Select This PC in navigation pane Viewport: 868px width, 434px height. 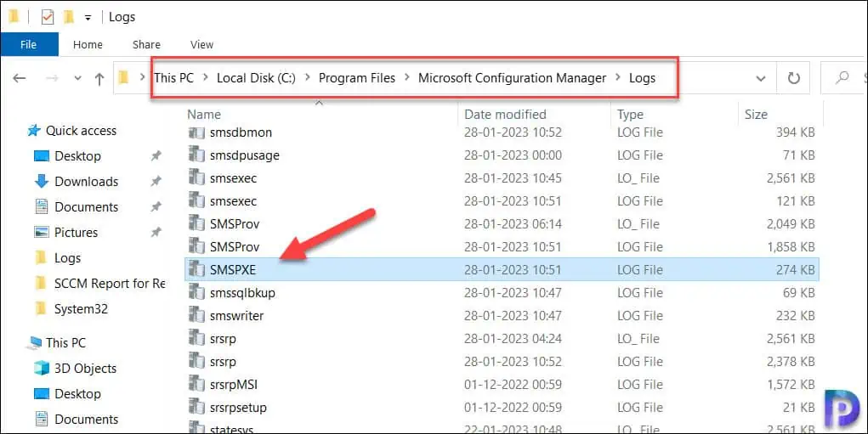[65, 343]
